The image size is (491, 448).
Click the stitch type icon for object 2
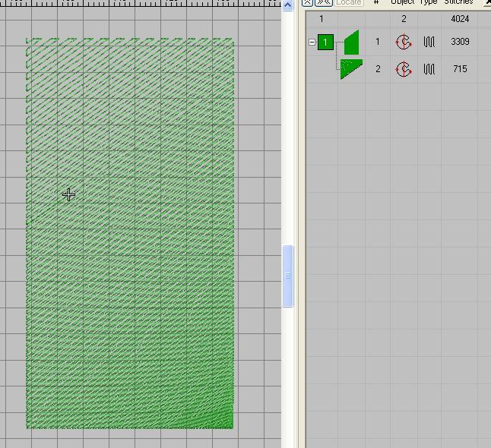click(x=429, y=69)
